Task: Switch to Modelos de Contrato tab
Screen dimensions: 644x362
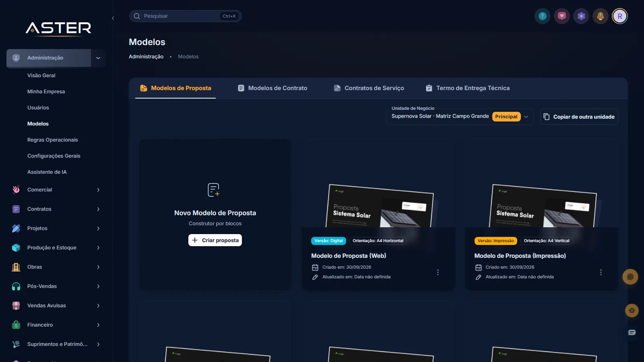Action: pos(272,88)
